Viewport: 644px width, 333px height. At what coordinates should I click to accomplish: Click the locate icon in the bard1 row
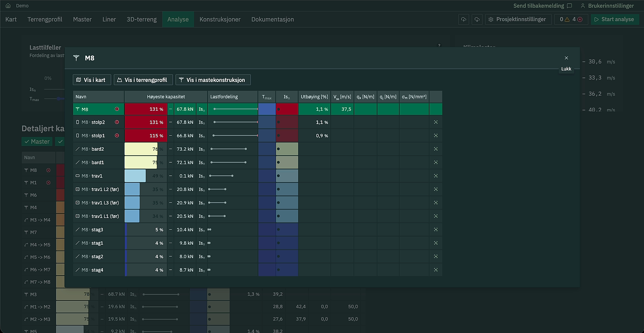coord(436,162)
